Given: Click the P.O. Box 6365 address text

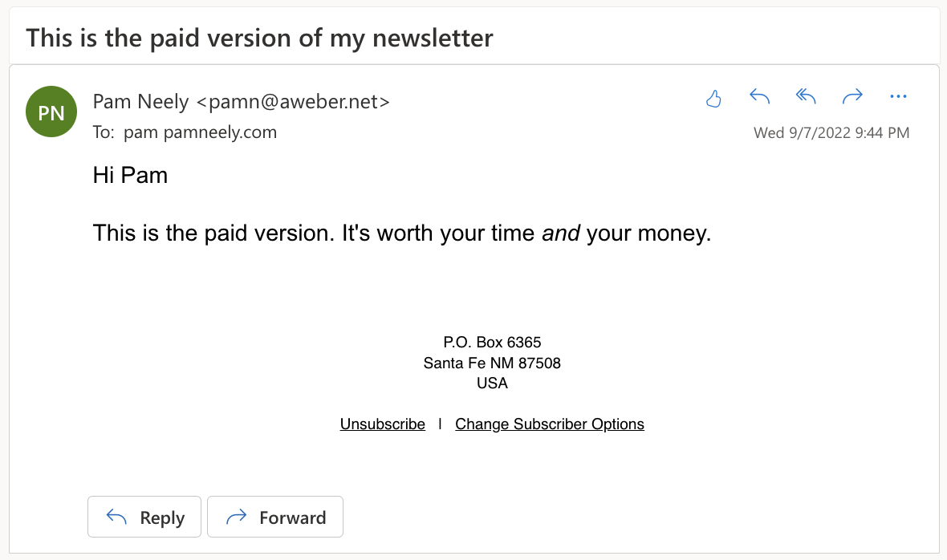Looking at the screenshot, I should (x=492, y=342).
